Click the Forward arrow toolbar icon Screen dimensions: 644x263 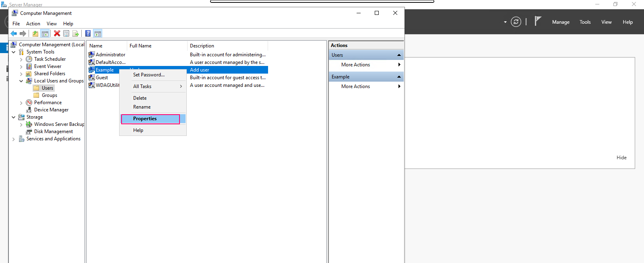point(23,33)
